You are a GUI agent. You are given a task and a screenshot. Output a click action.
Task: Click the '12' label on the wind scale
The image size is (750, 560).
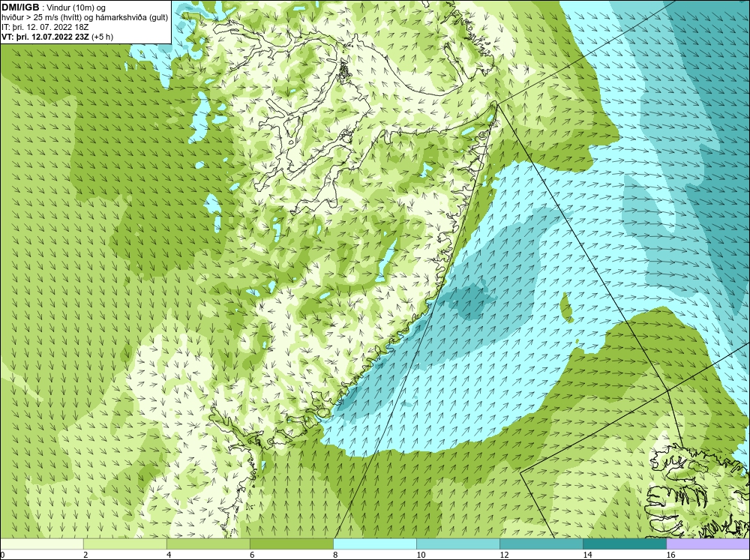[x=504, y=555]
